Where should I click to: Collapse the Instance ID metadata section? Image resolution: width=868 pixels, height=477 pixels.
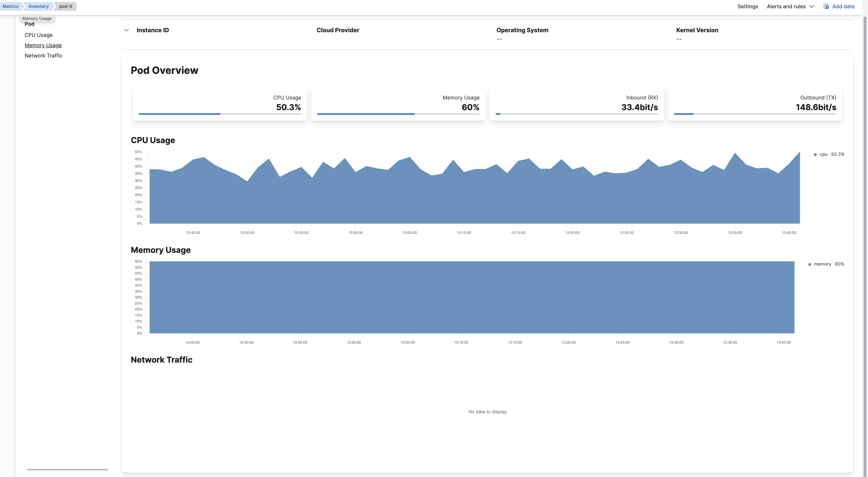pos(126,30)
